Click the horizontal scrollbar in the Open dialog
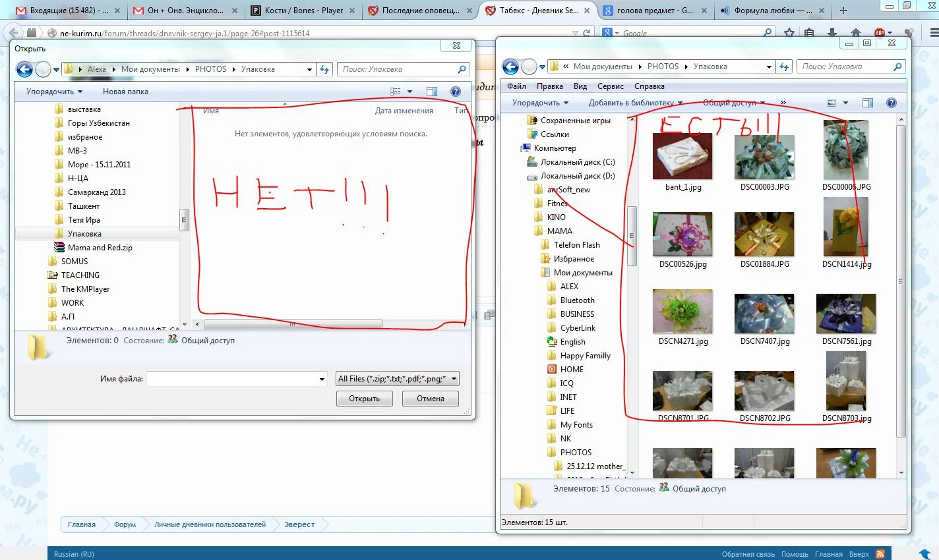This screenshot has width=939, height=560. pyautogui.click(x=293, y=324)
